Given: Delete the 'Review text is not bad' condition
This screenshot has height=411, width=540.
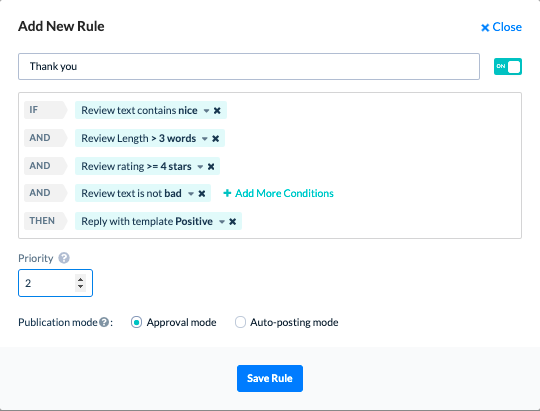Looking at the screenshot, I should [202, 194].
